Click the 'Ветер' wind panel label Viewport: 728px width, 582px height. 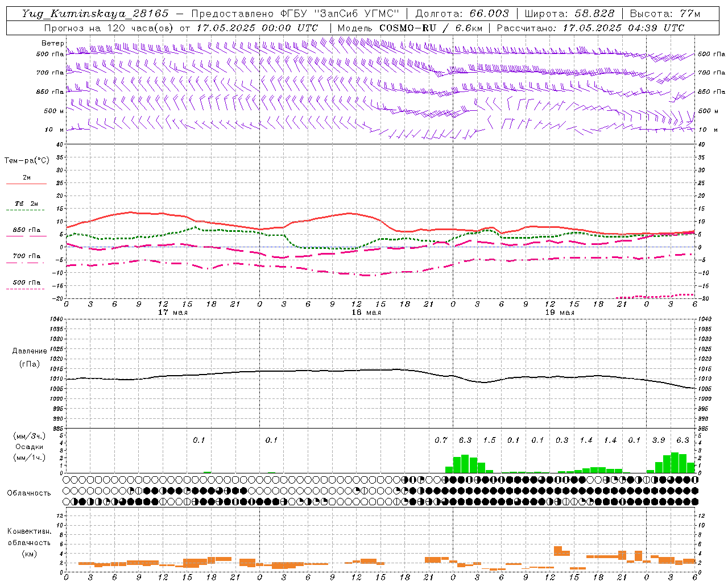tap(52, 43)
